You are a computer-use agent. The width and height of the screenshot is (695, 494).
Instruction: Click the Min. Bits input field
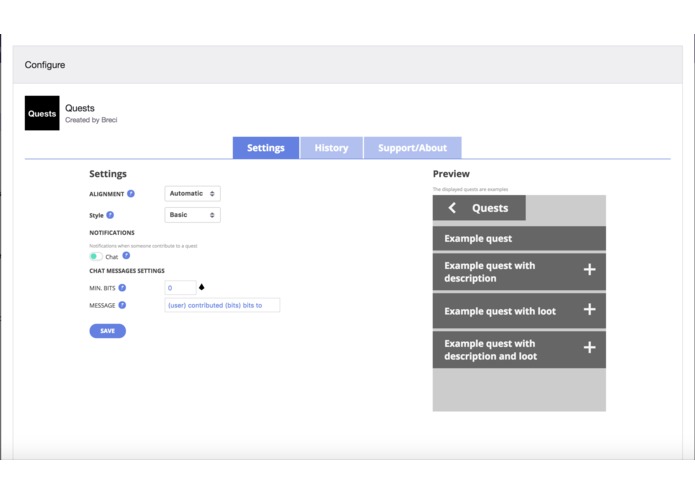180,288
